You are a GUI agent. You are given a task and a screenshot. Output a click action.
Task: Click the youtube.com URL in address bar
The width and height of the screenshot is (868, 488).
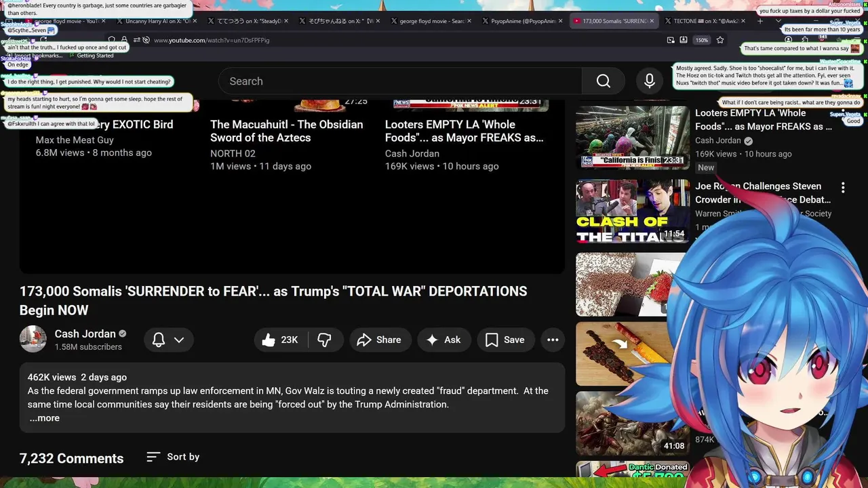click(x=212, y=41)
